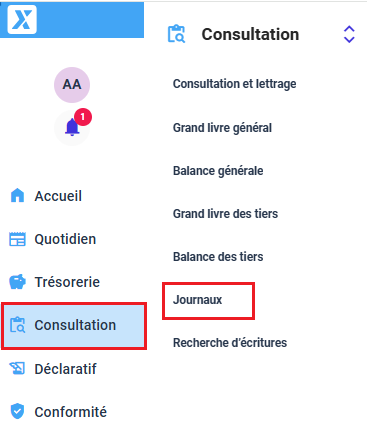Open Recherche d'écritures
This screenshot has height=434, width=367.
230,343
